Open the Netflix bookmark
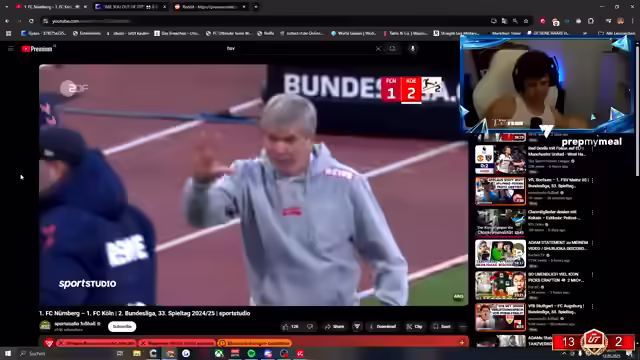Image resolution: width=640 pixels, height=360 pixels. tap(266, 33)
